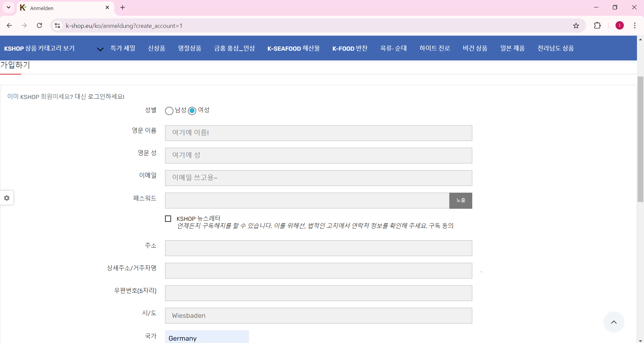644x343 pixels.
Task: Open the 육류· 순대 menu item
Action: click(393, 48)
